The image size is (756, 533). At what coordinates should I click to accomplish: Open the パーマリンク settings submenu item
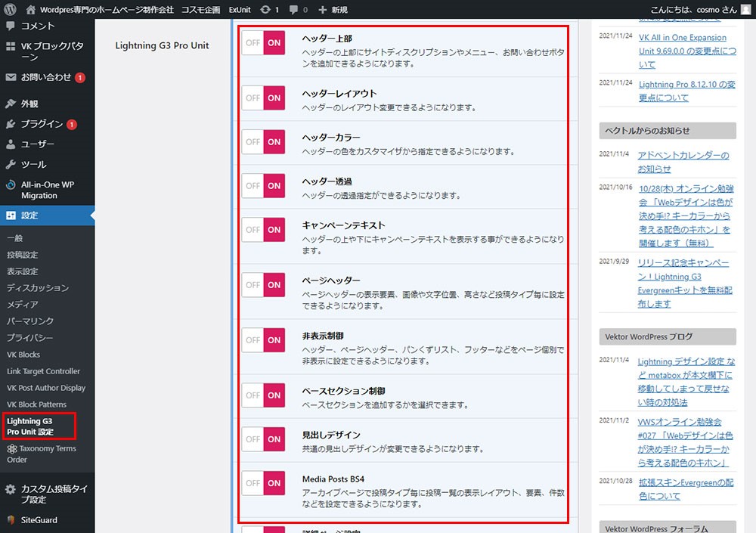pos(30,321)
